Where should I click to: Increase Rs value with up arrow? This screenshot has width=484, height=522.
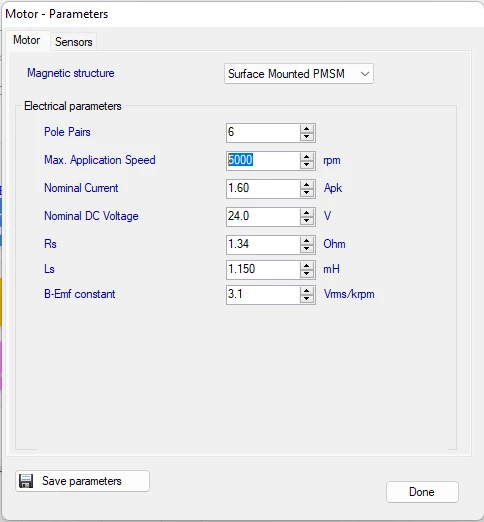tap(307, 241)
